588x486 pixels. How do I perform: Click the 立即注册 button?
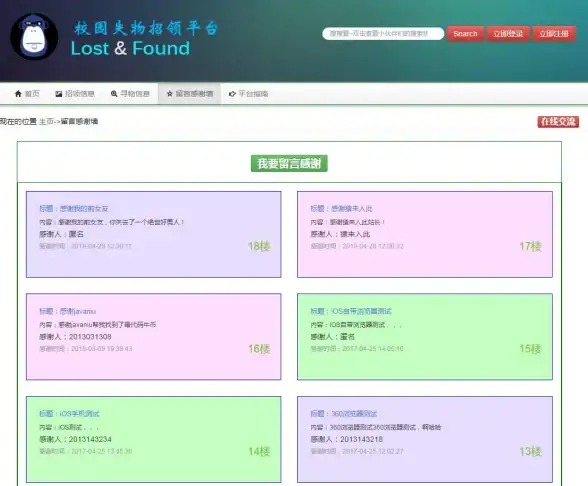[x=554, y=34]
